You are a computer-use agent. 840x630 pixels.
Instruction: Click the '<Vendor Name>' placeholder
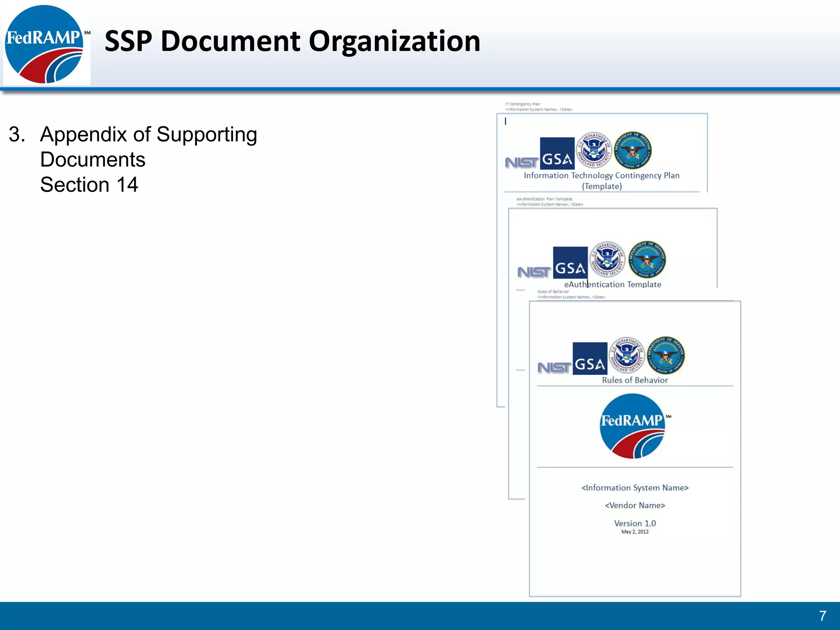coord(635,505)
